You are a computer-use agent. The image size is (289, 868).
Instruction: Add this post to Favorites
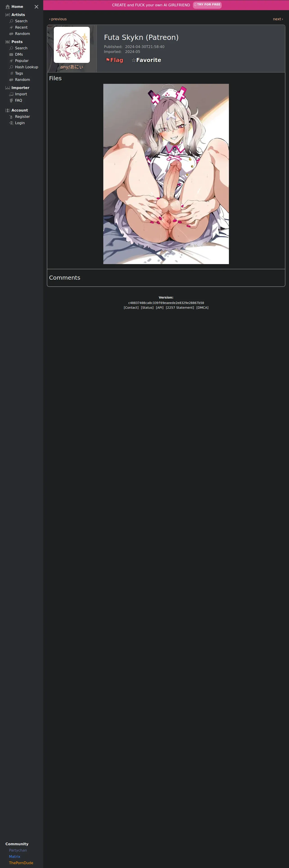click(146, 60)
